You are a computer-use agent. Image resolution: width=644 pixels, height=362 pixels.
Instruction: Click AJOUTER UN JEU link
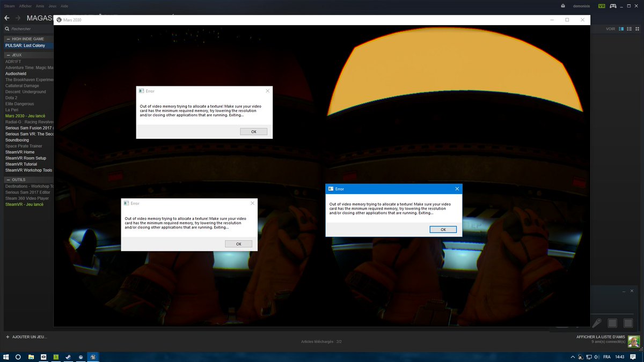[30, 337]
